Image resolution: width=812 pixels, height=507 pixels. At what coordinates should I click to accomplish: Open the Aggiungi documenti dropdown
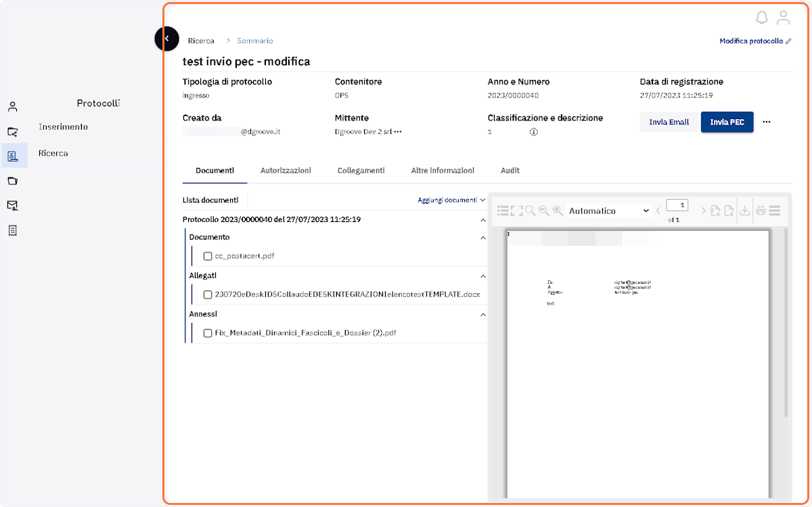click(451, 200)
